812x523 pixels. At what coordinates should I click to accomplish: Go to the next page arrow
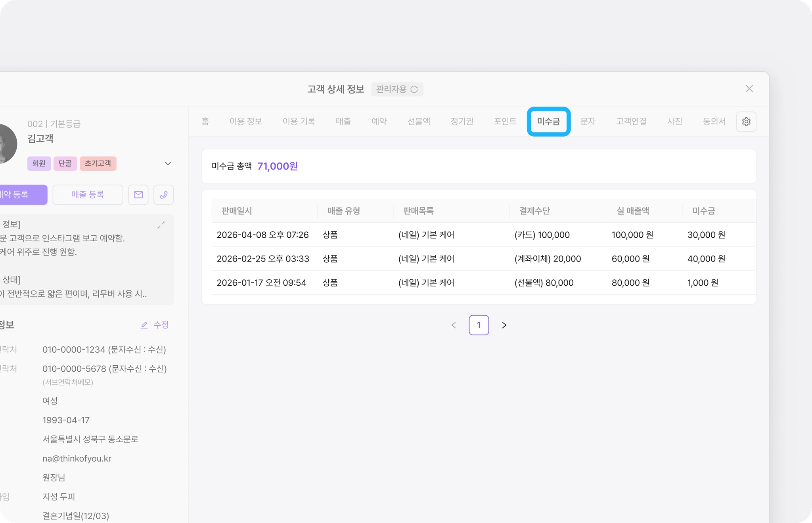[x=504, y=325]
